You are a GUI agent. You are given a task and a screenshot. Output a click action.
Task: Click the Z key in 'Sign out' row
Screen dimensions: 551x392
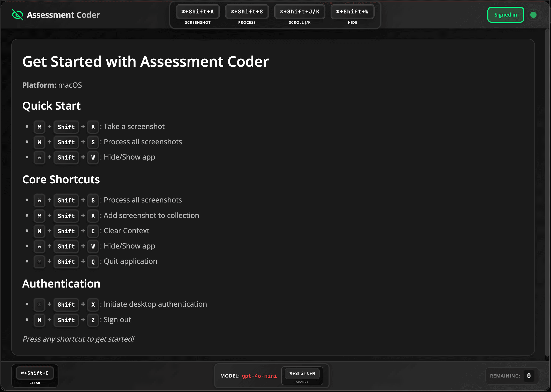[x=93, y=320]
